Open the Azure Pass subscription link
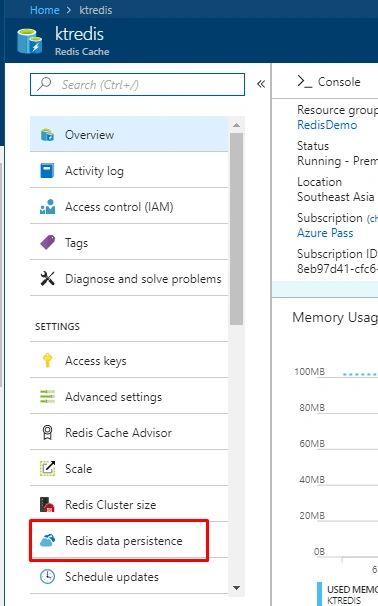Image resolution: width=378 pixels, height=606 pixels. point(325,233)
